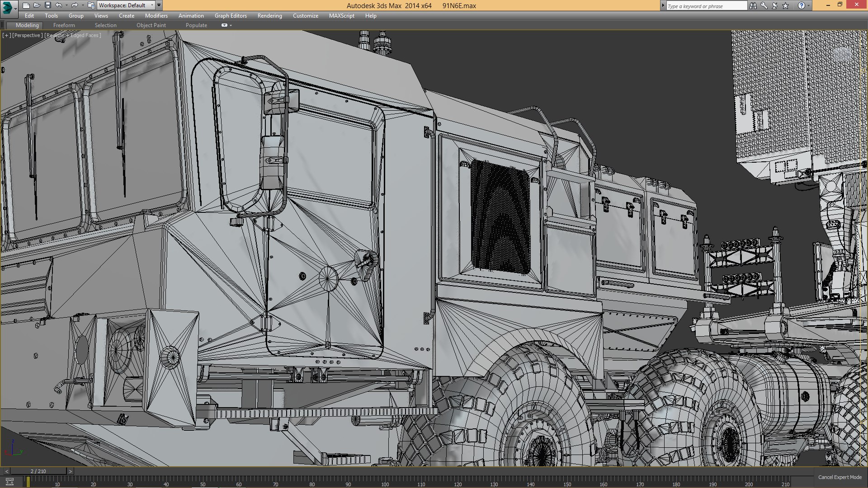This screenshot has width=868, height=488.
Task: Click the Help question mark icon
Action: (802, 5)
